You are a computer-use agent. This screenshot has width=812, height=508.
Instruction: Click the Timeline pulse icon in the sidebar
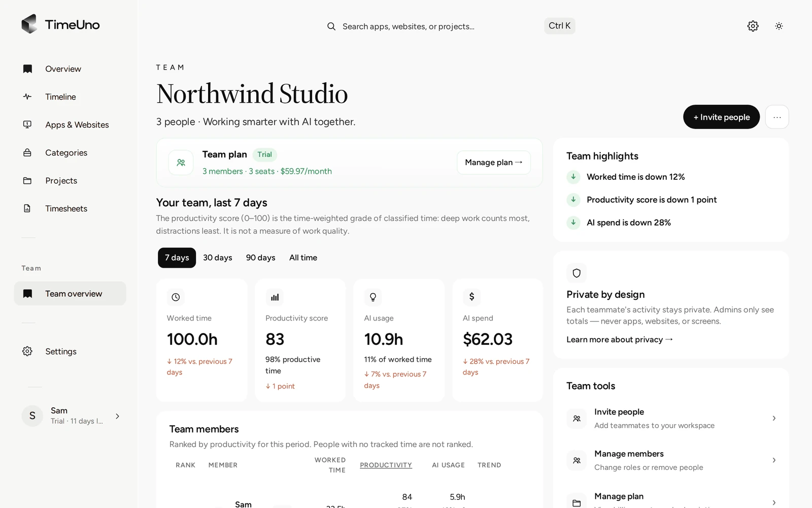[27, 97]
